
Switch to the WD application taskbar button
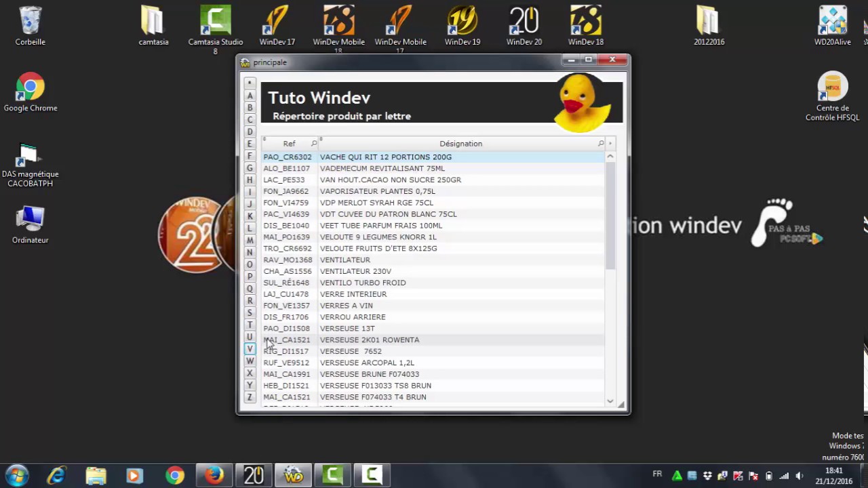pos(294,476)
